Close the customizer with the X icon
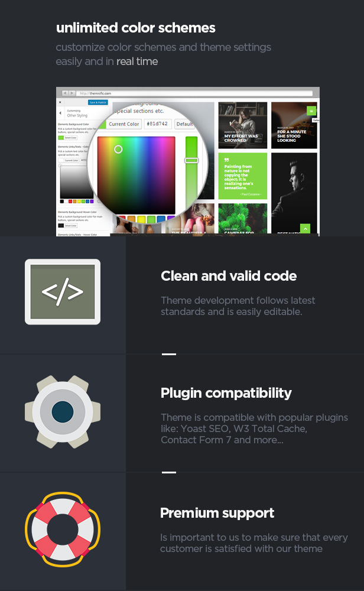Image resolution: width=364 pixels, height=591 pixels. pyautogui.click(x=60, y=102)
